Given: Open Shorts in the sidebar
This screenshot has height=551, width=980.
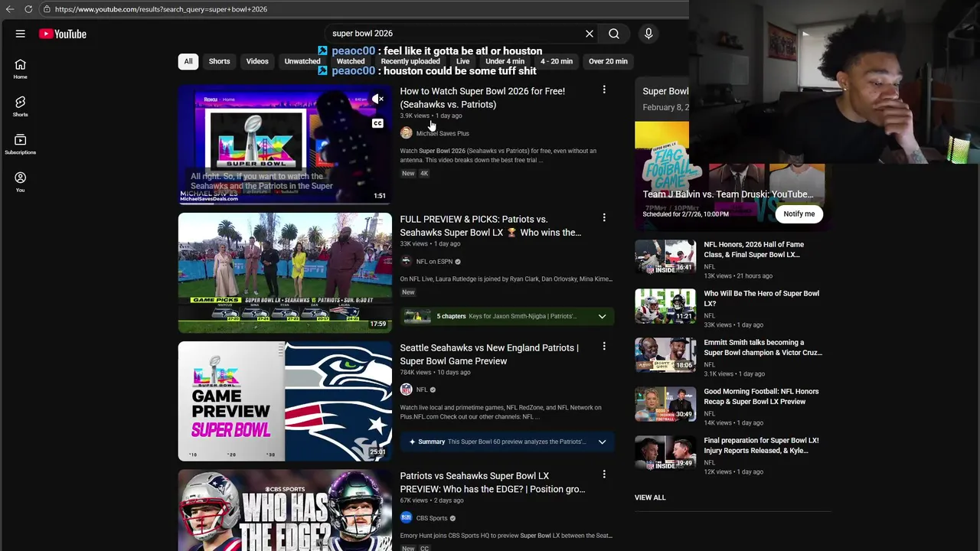Looking at the screenshot, I should pos(21,106).
